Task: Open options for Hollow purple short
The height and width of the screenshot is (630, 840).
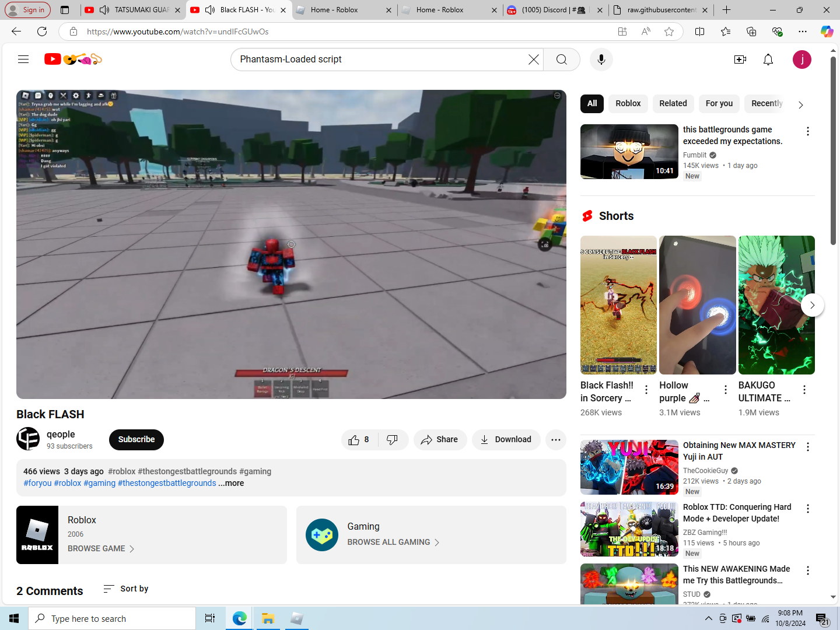Action: click(x=726, y=390)
